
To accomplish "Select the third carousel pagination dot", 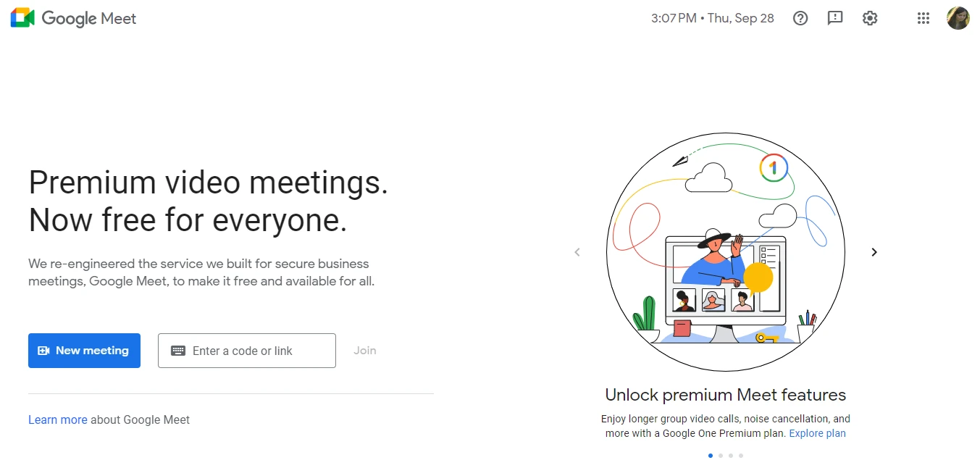I will click(x=731, y=456).
